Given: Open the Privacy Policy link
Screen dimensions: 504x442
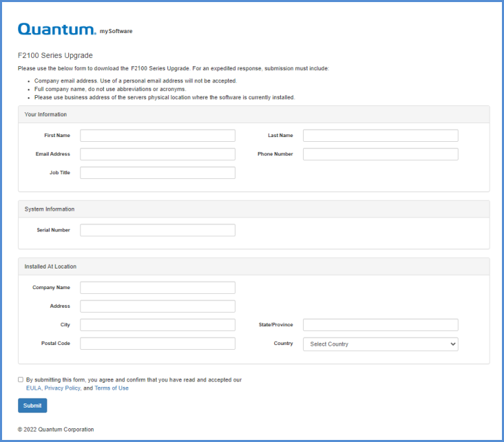Looking at the screenshot, I should [x=62, y=388].
